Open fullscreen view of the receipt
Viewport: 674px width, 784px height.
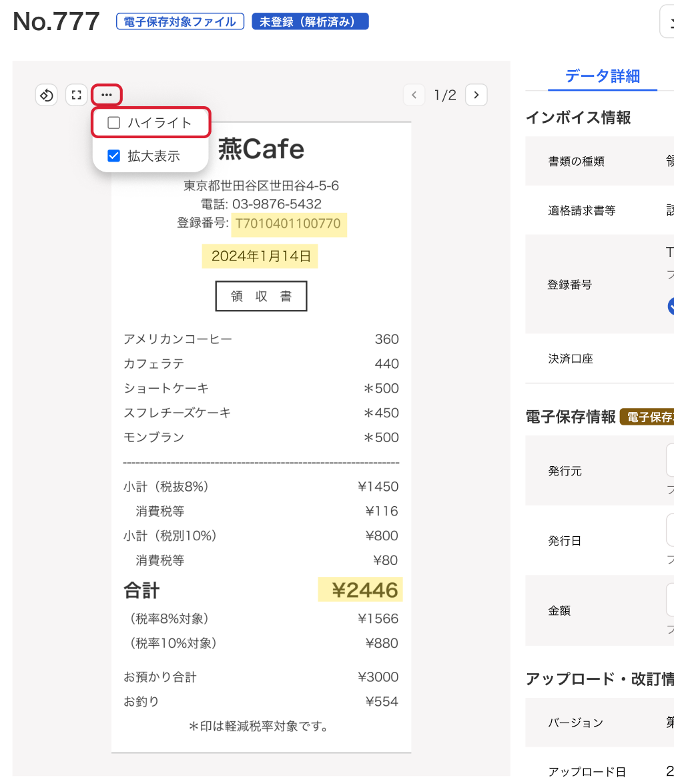[x=77, y=95]
